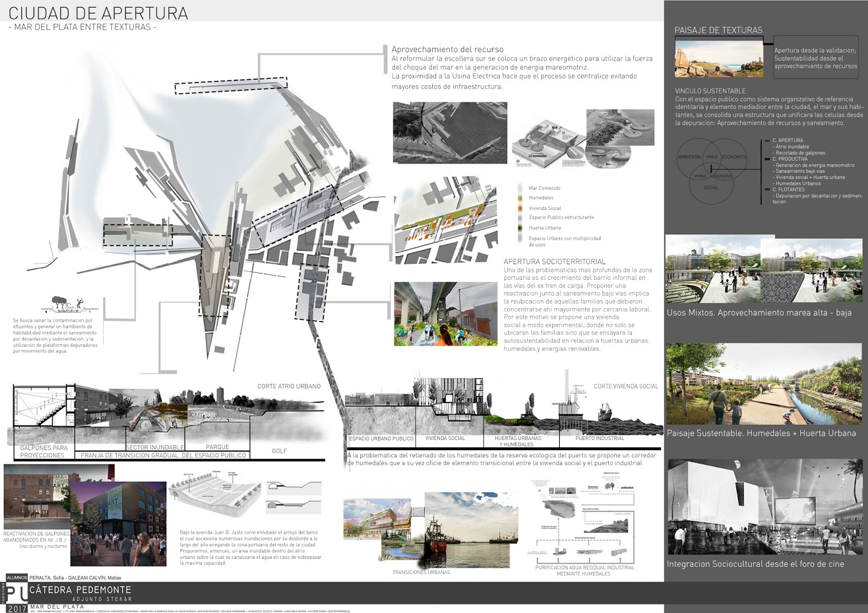
Task: Click the 'PAISAJE DE TEXTURAS' heading
Action: pyautogui.click(x=718, y=30)
